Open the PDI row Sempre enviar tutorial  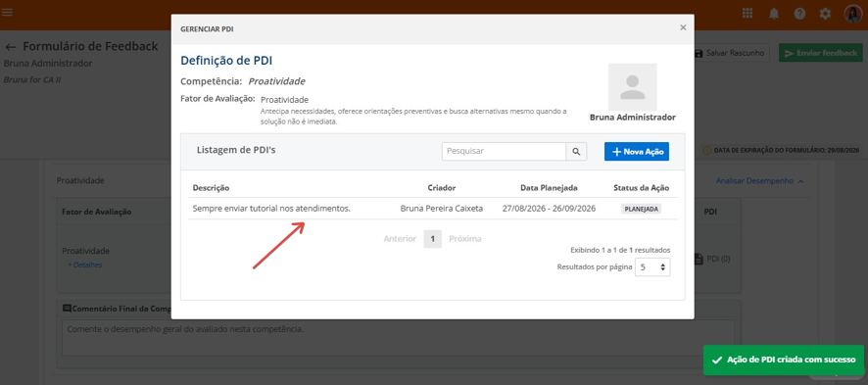tap(432, 209)
